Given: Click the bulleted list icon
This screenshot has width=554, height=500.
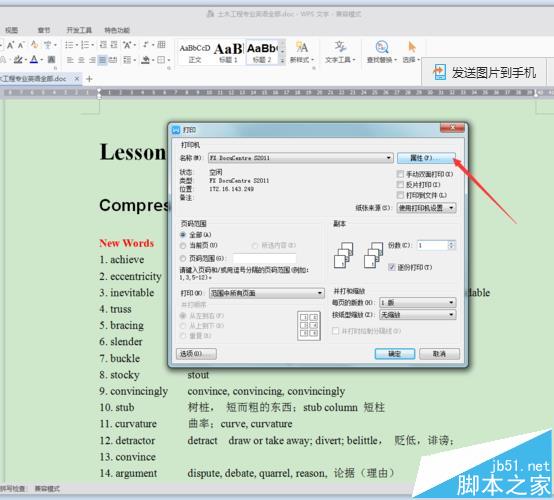Looking at the screenshot, I should pos(69,45).
